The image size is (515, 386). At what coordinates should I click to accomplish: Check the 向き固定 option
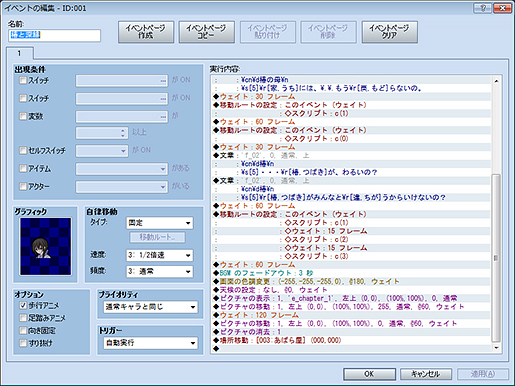click(x=23, y=330)
